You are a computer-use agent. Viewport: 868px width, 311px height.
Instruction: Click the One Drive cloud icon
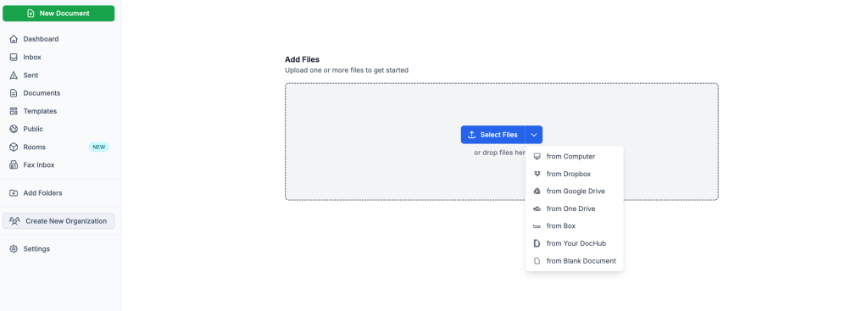coord(537,208)
